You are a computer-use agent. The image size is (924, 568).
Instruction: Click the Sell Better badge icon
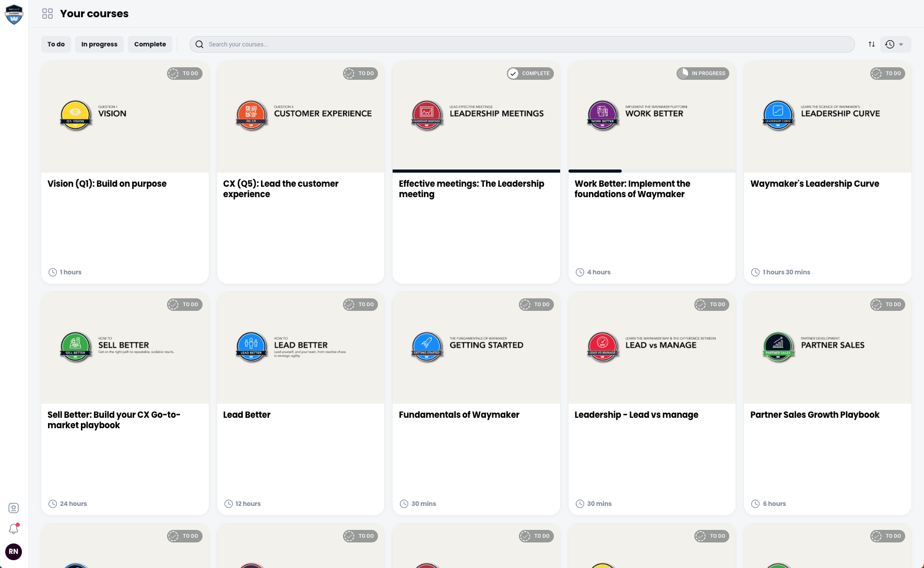(76, 347)
